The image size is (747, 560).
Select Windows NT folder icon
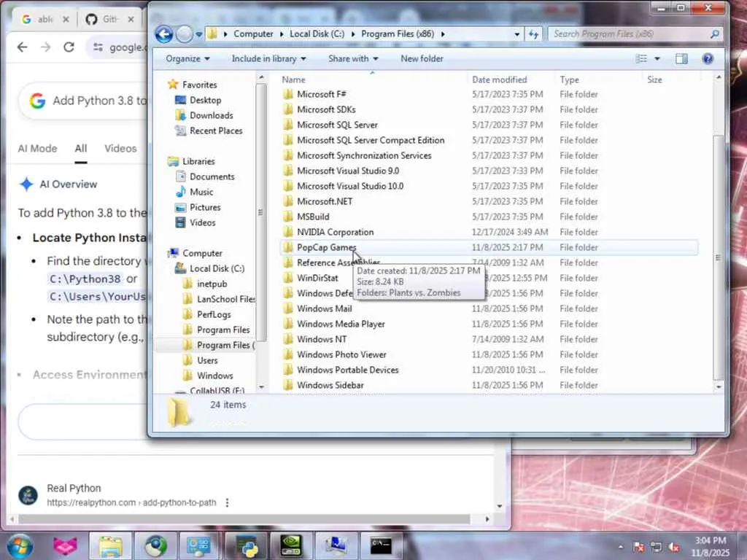pyautogui.click(x=287, y=339)
